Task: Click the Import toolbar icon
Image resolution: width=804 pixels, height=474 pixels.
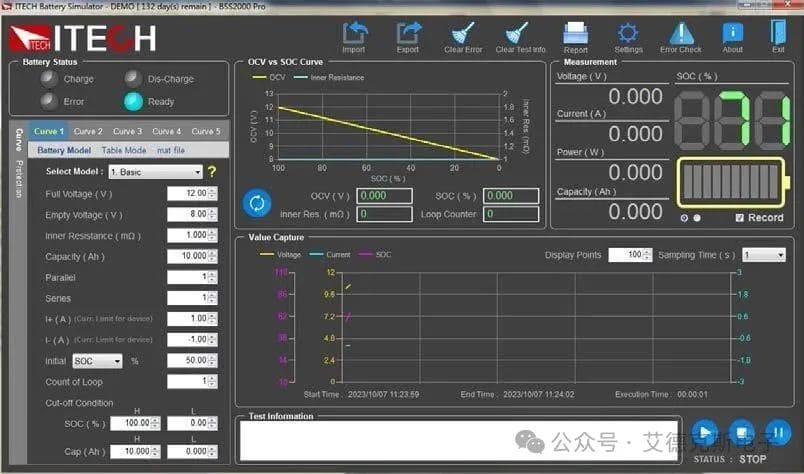Action: click(x=354, y=33)
